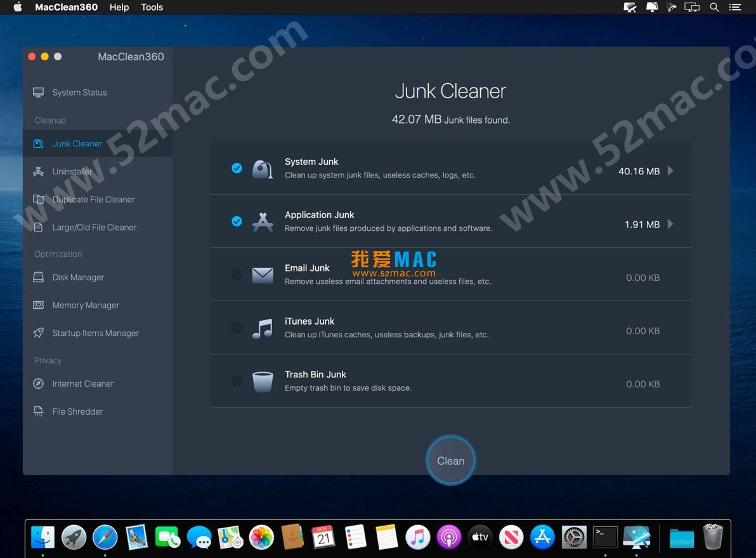Open Photos from the Dock
The height and width of the screenshot is (558, 756).
coord(261,537)
